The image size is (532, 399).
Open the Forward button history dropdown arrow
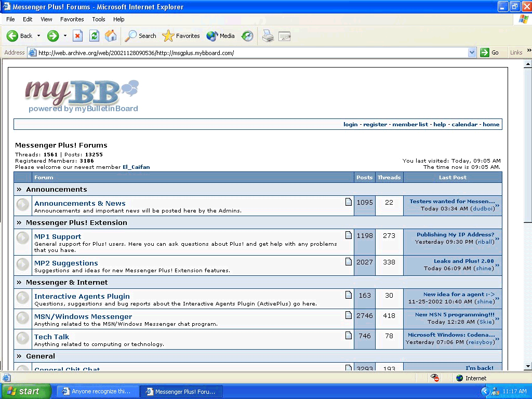65,36
